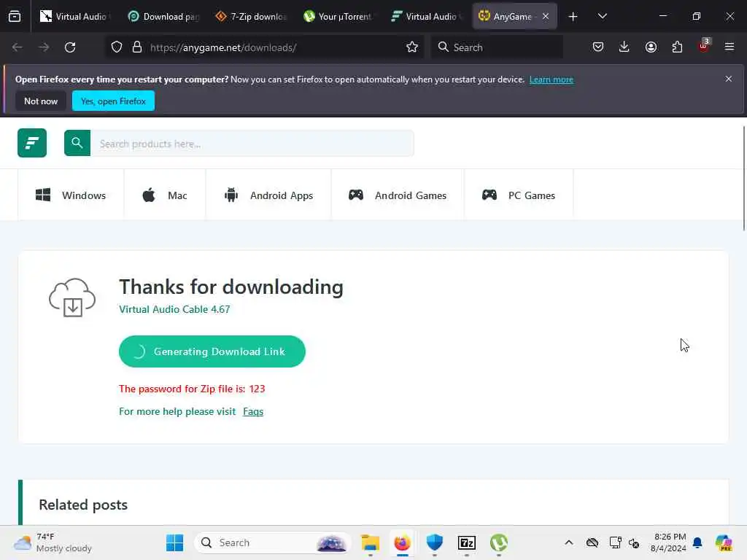Open the PC Games category
The image size is (747, 560).
(x=519, y=195)
